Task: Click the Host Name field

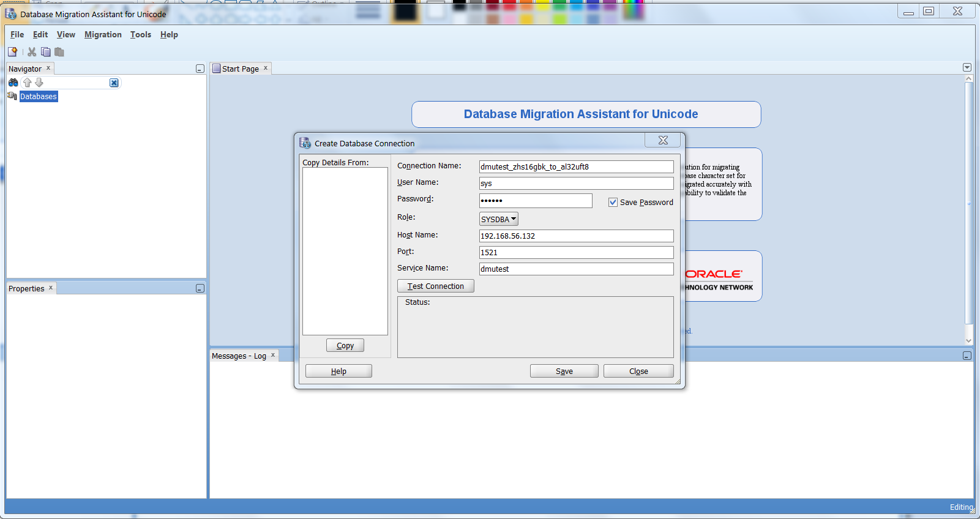Action: click(x=576, y=236)
